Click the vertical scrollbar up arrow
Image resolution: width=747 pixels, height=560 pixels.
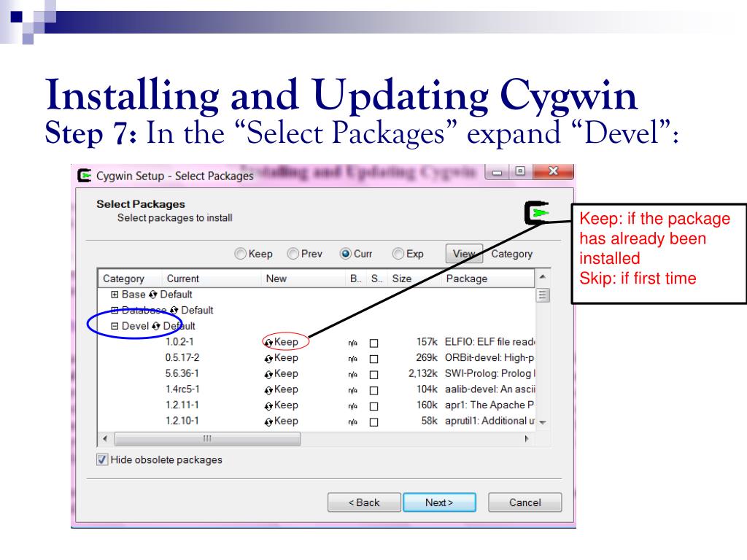[x=543, y=276]
